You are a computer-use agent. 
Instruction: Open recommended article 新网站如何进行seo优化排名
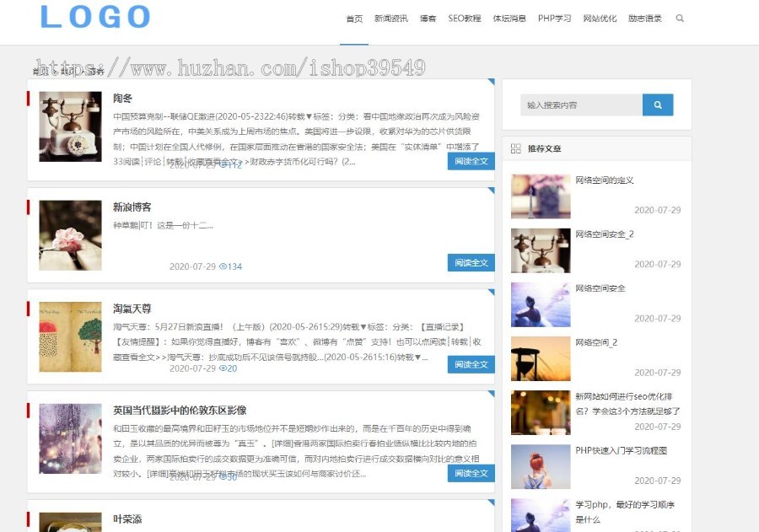[627, 404]
